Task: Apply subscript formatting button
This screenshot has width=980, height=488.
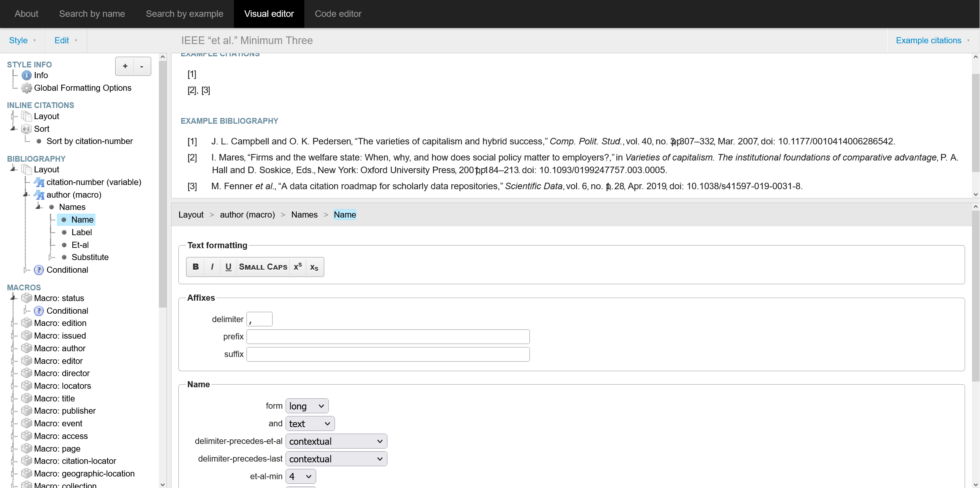Action: pyautogui.click(x=314, y=267)
